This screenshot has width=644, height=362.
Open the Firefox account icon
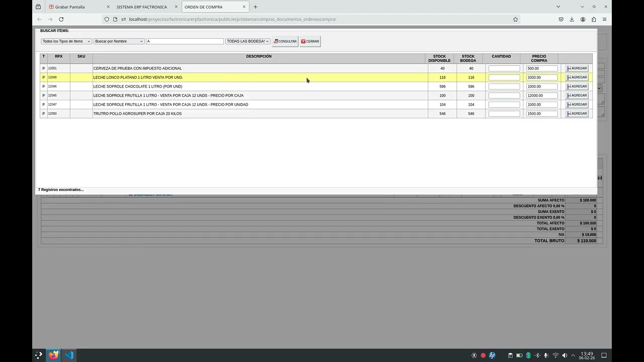(583, 19)
